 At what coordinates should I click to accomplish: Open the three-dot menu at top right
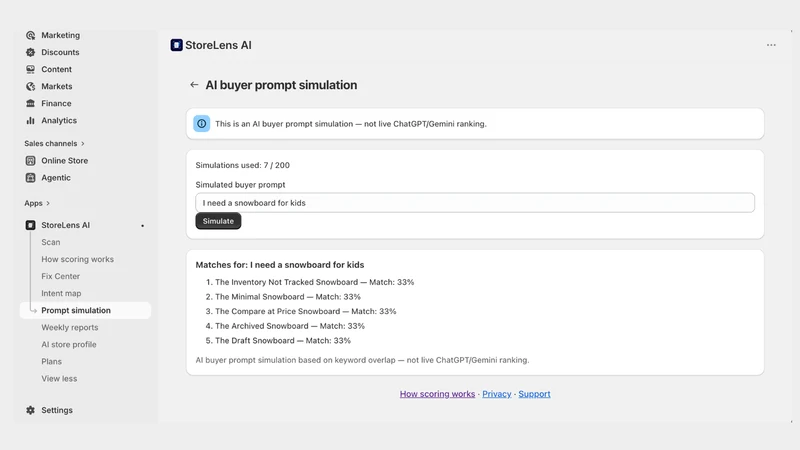tap(771, 45)
